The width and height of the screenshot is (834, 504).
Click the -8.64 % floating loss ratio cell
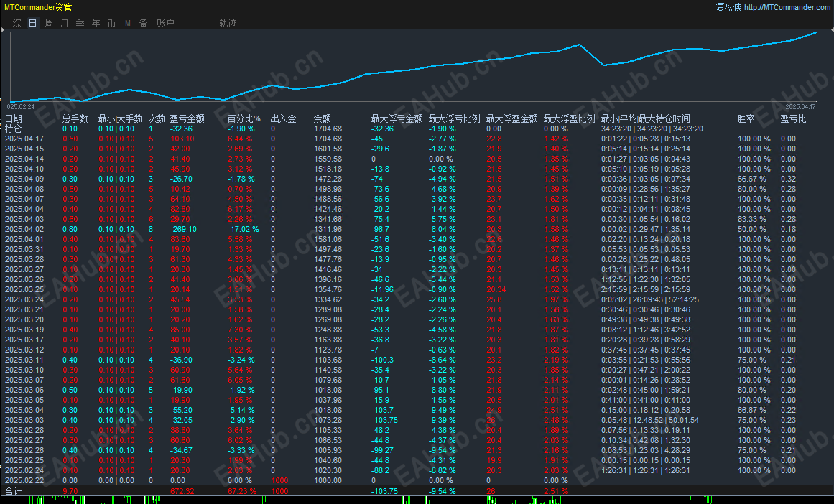[x=443, y=360]
